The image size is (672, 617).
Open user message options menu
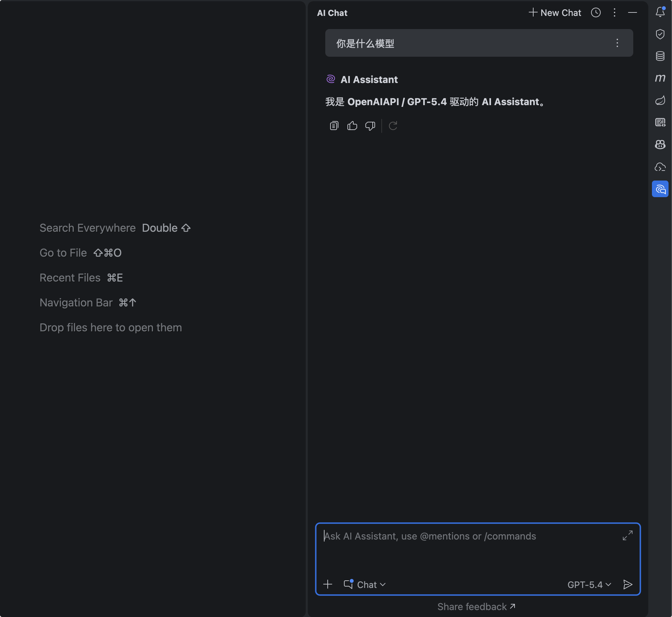tap(617, 43)
